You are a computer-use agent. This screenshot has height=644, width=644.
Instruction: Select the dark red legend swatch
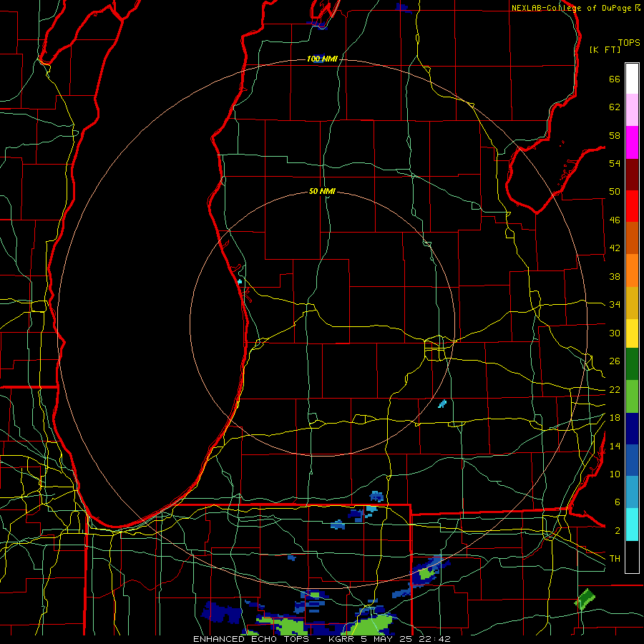click(x=632, y=174)
